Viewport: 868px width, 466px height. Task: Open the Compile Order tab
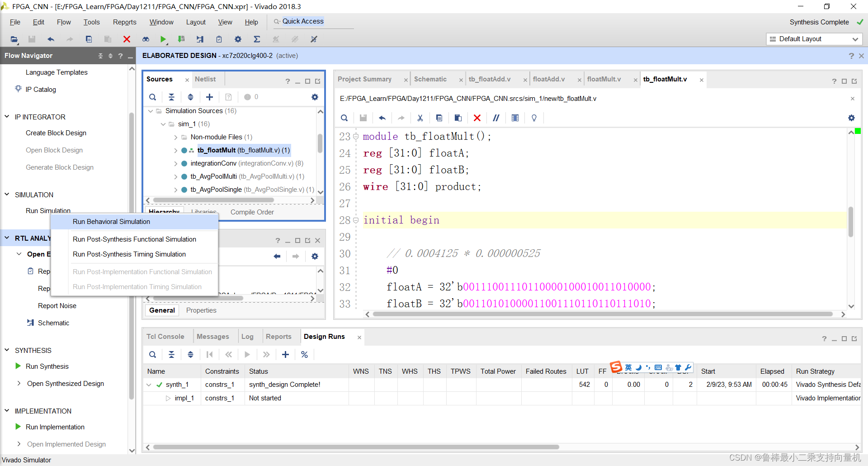point(252,212)
